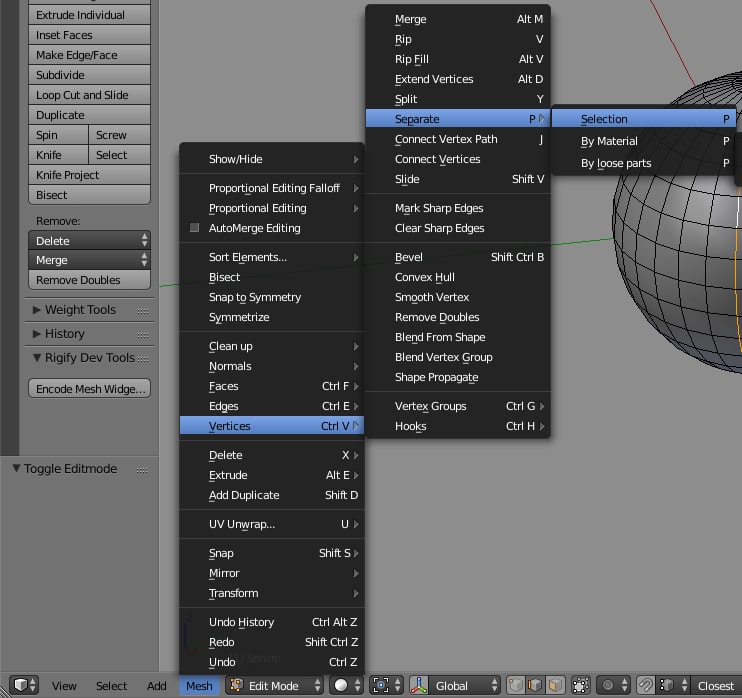This screenshot has width=742, height=698.
Task: Click the Inset Faces button
Action: point(89,35)
